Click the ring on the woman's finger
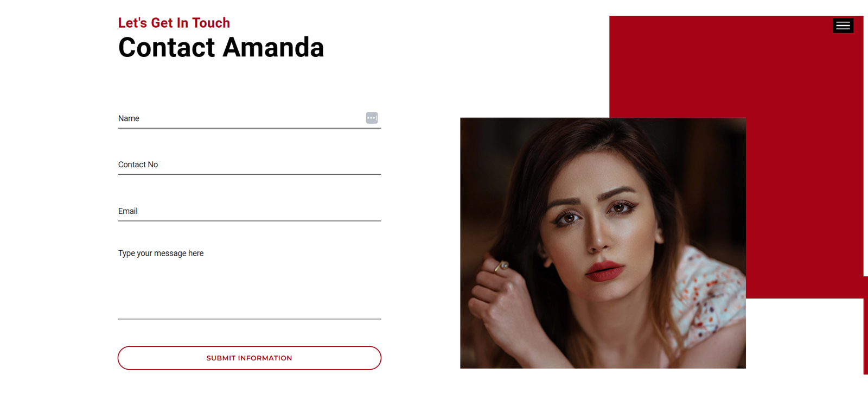 point(502,266)
